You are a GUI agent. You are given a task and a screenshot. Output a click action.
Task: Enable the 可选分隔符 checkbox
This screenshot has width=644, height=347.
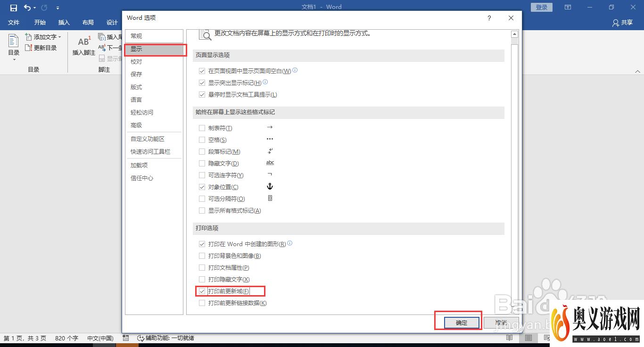point(202,198)
